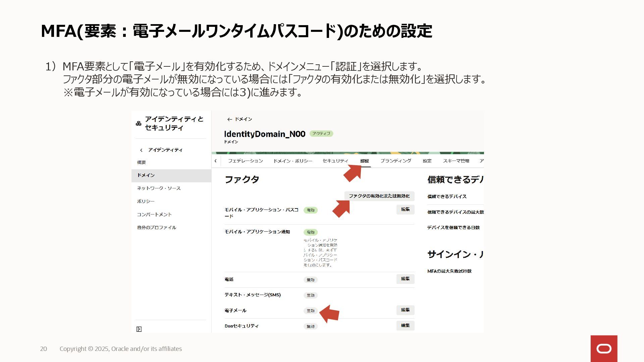Screen dimensions: 644x362
Task: Click 無効 badge for 電話
Action: point(311,280)
